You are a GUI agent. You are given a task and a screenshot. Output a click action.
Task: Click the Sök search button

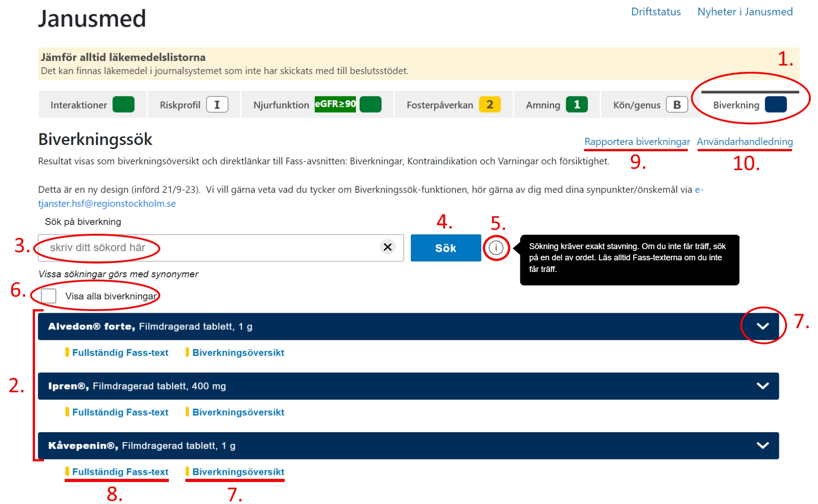pos(445,247)
